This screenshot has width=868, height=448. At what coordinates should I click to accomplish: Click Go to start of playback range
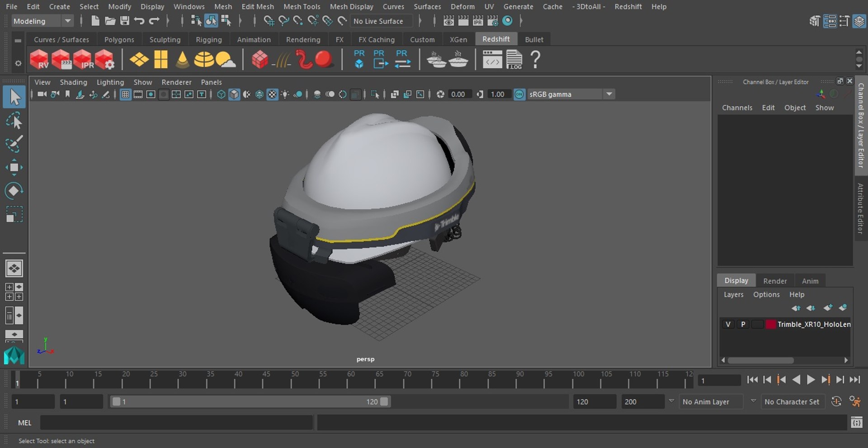752,380
